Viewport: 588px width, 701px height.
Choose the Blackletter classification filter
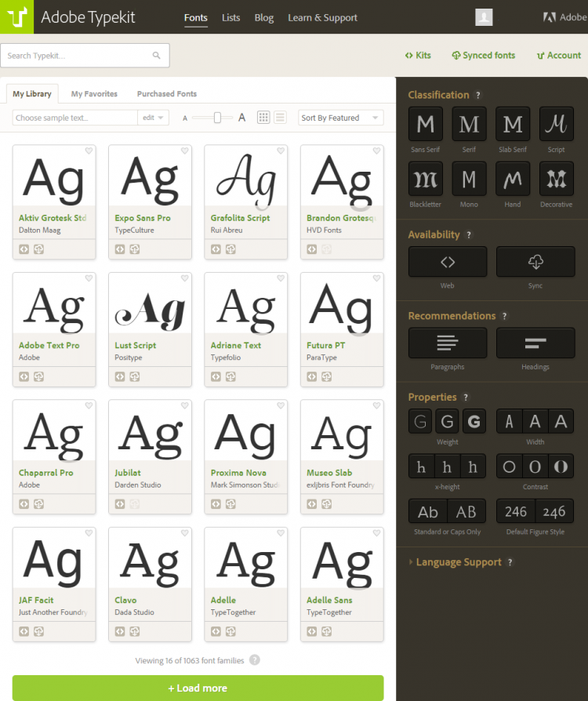(425, 179)
